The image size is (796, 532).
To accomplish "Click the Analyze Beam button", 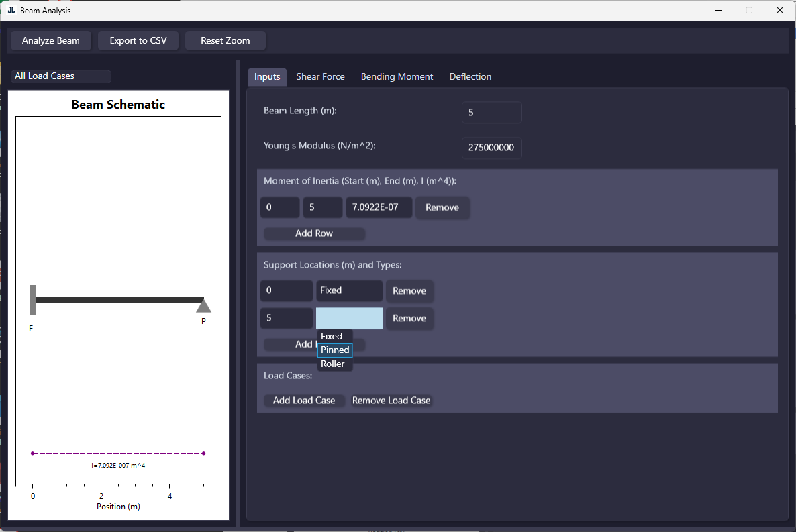I will [51, 40].
